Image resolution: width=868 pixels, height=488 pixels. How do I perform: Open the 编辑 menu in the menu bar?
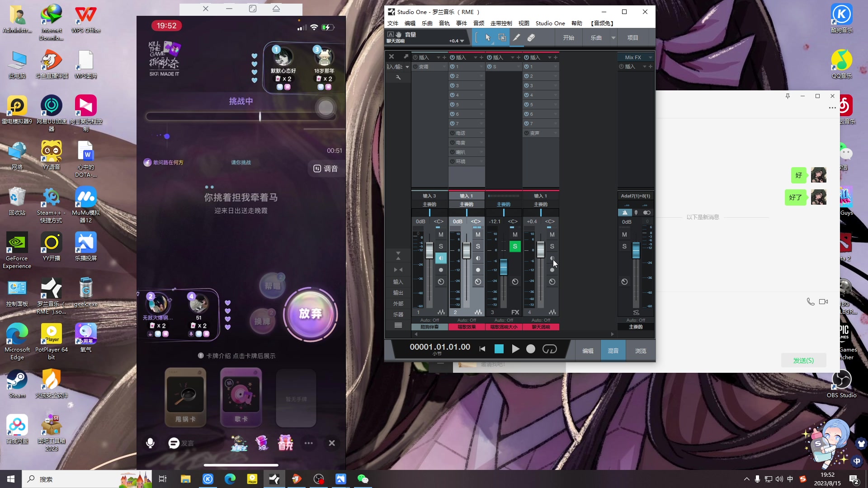pos(410,23)
